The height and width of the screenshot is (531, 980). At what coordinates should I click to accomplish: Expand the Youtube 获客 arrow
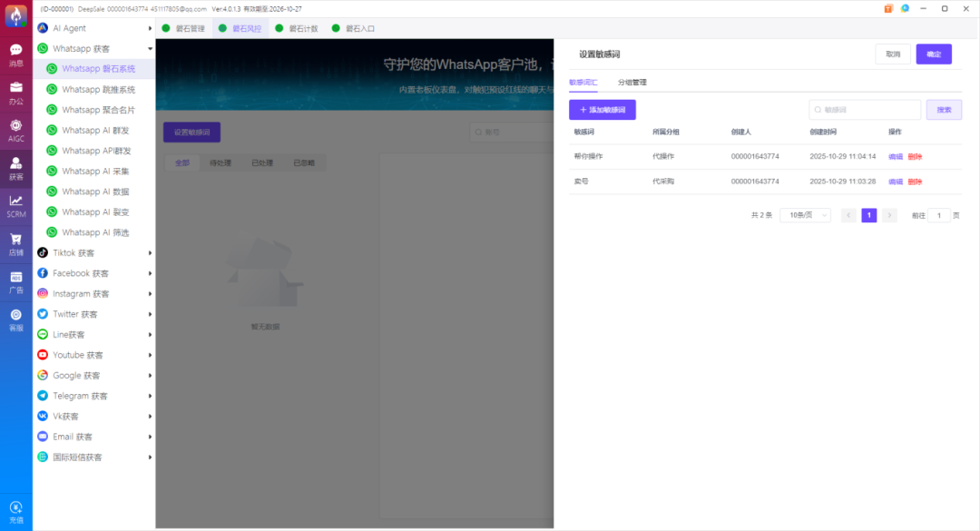[150, 355]
